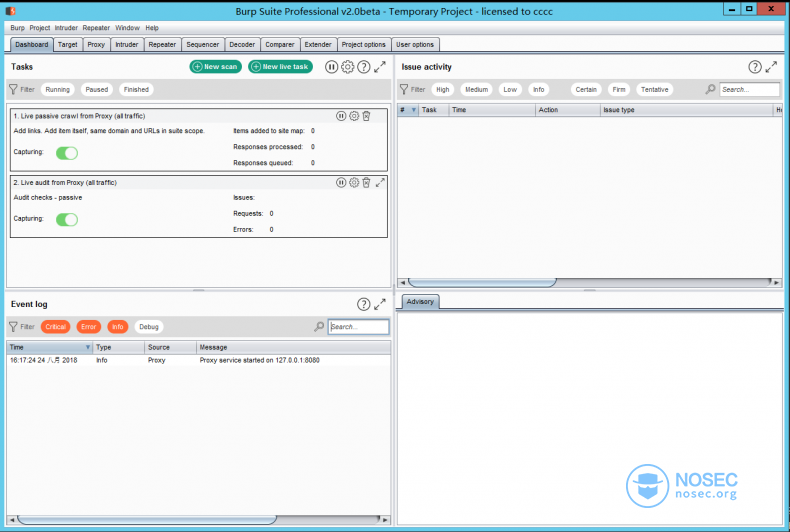
Task: Click the Event log horizontal scrollbar thumb
Action: point(147,519)
